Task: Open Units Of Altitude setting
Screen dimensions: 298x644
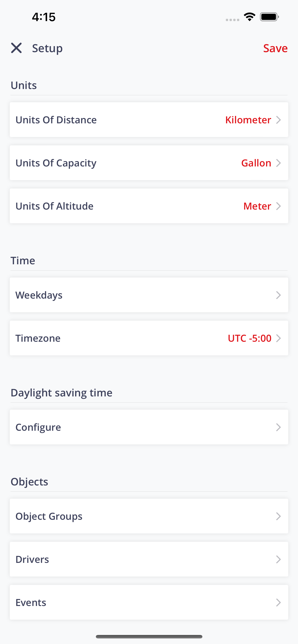Action: tap(149, 206)
